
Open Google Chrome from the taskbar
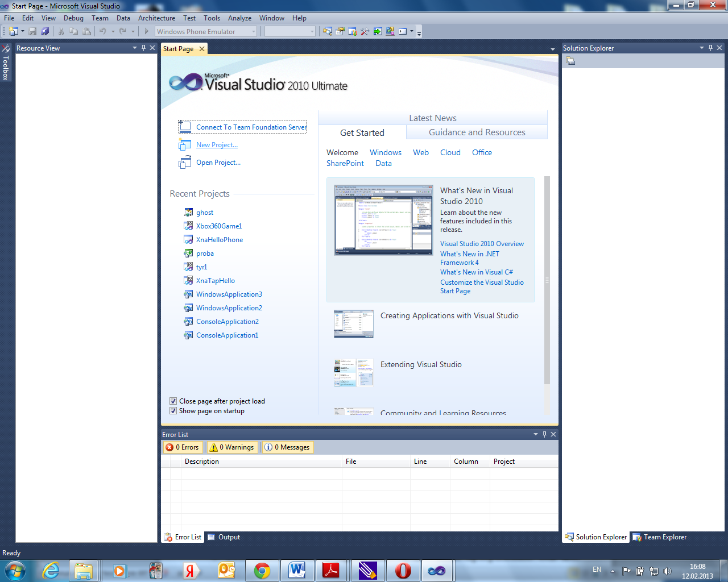[x=262, y=571]
